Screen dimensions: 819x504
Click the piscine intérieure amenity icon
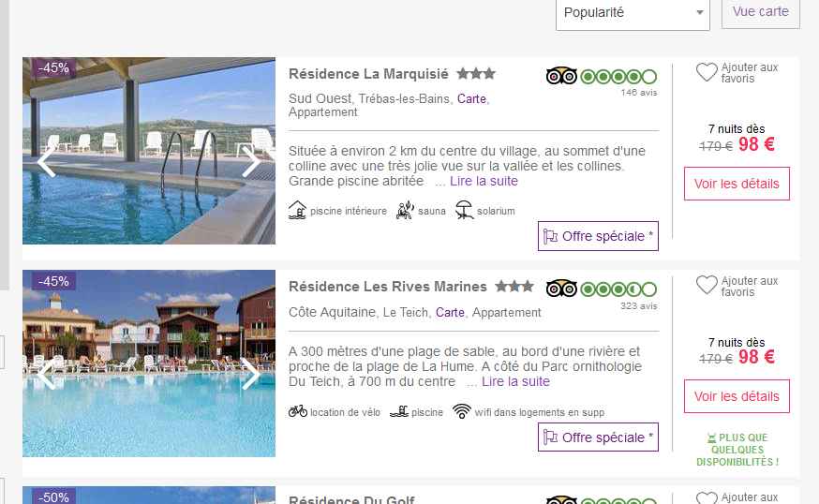pos(297,210)
